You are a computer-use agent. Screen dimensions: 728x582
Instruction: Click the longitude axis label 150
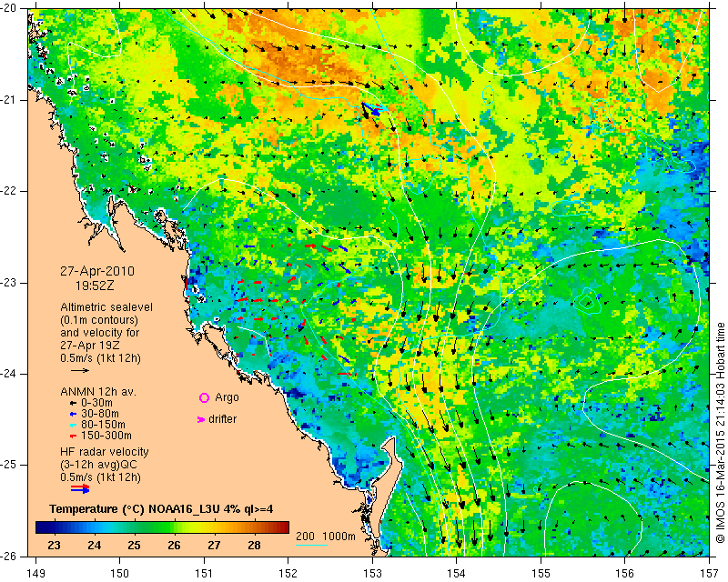coord(120,574)
